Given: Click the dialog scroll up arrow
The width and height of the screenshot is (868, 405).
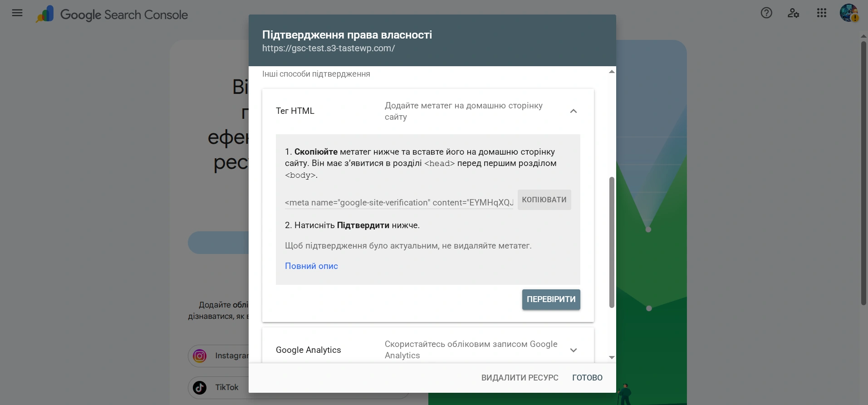Looking at the screenshot, I should [x=612, y=72].
